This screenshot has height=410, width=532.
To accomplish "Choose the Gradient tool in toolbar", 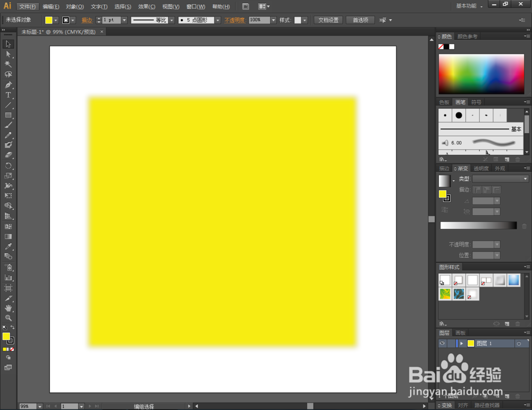I will point(8,236).
